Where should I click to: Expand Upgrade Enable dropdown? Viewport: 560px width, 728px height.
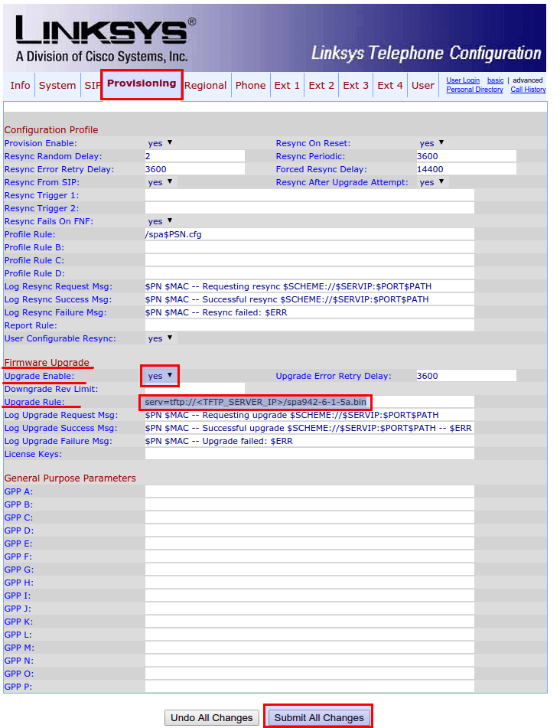click(160, 376)
